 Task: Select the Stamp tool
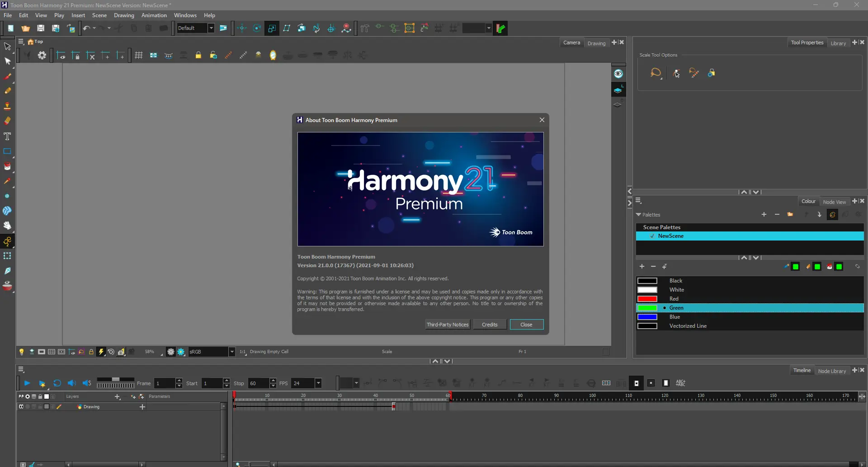point(7,106)
